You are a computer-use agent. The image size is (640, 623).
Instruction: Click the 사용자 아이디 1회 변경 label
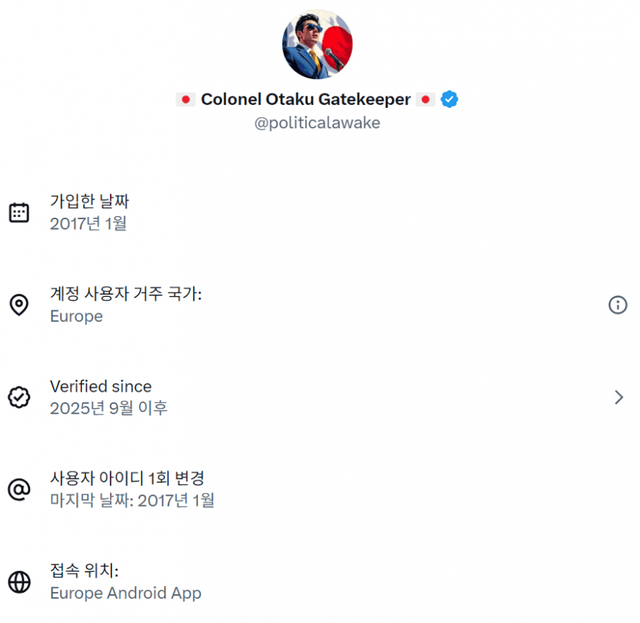tap(127, 478)
